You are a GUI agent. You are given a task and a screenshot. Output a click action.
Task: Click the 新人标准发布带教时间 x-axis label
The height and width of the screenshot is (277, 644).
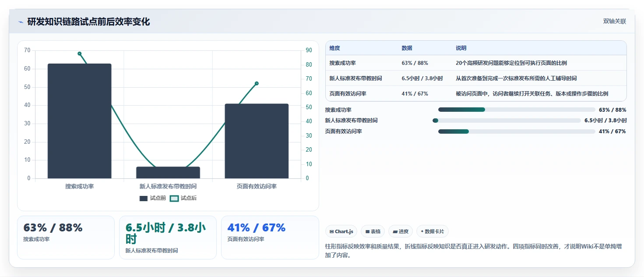(168, 186)
